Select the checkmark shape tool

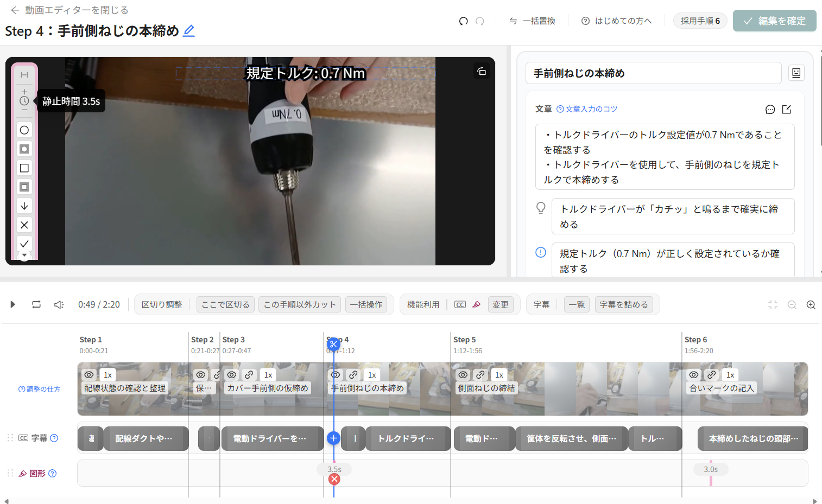click(x=24, y=244)
